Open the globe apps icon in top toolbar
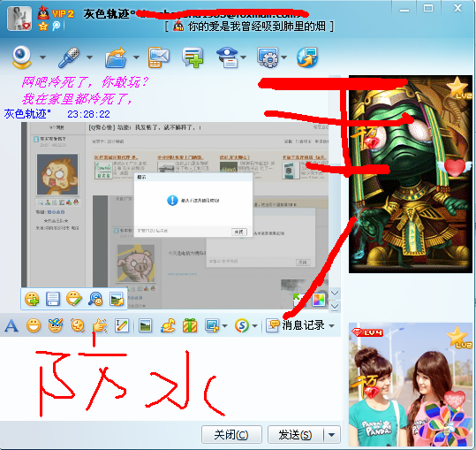Viewport: 476px width, 450px height. (307, 57)
